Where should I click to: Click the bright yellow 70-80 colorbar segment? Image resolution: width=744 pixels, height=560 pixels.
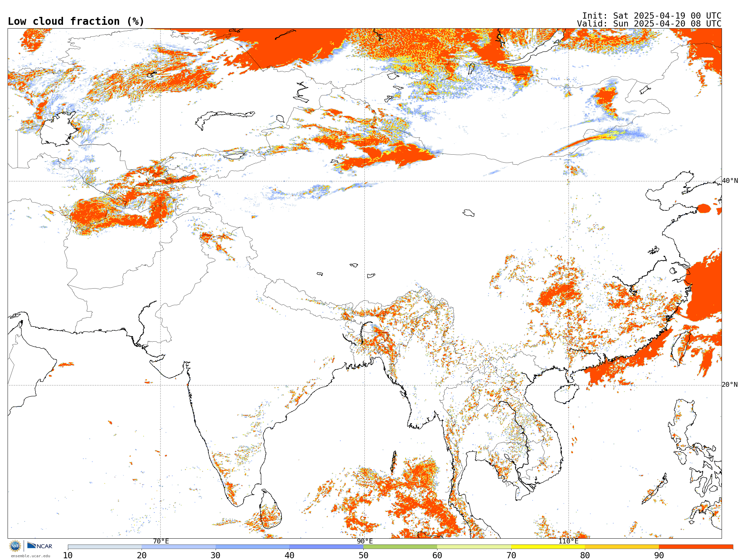point(548,547)
